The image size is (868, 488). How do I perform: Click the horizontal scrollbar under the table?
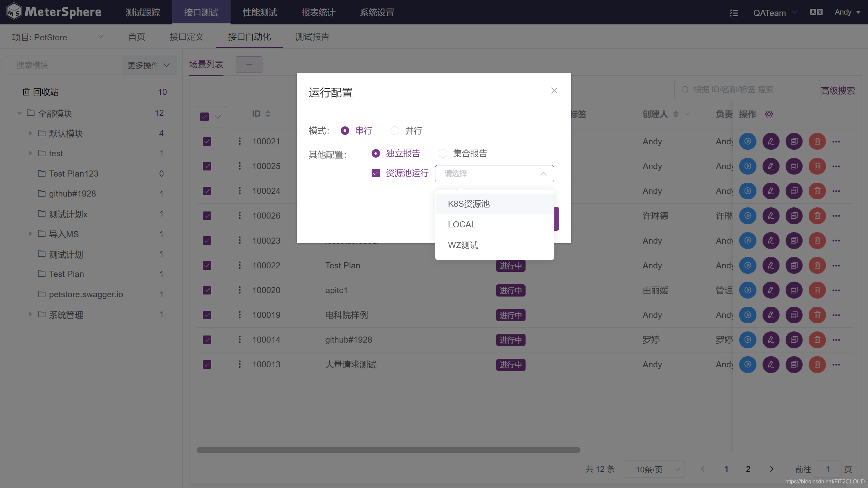tap(388, 450)
